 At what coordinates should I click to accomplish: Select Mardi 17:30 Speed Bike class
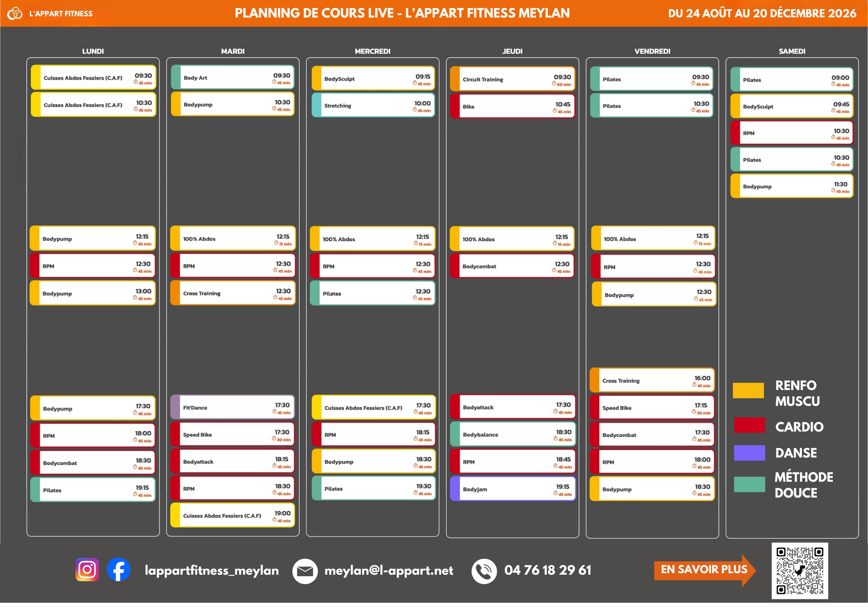[232, 435]
